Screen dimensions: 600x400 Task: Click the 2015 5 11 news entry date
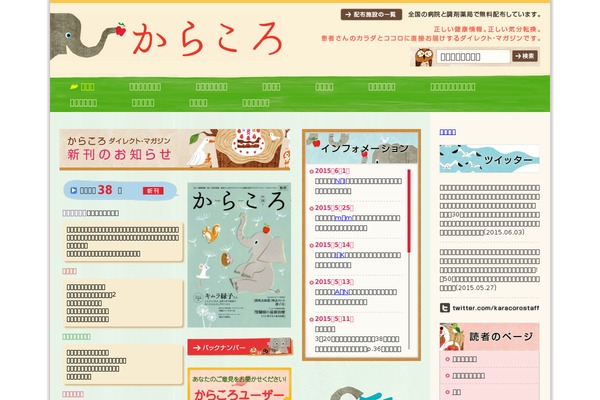point(334,319)
